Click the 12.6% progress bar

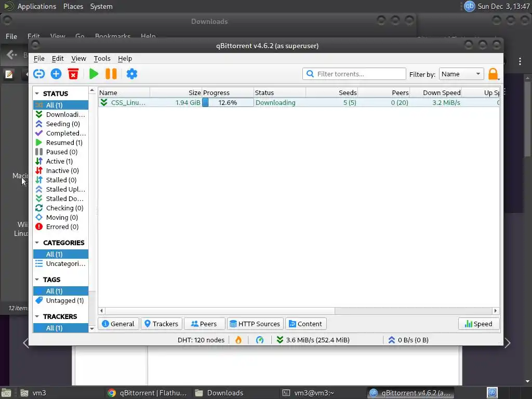tap(228, 102)
